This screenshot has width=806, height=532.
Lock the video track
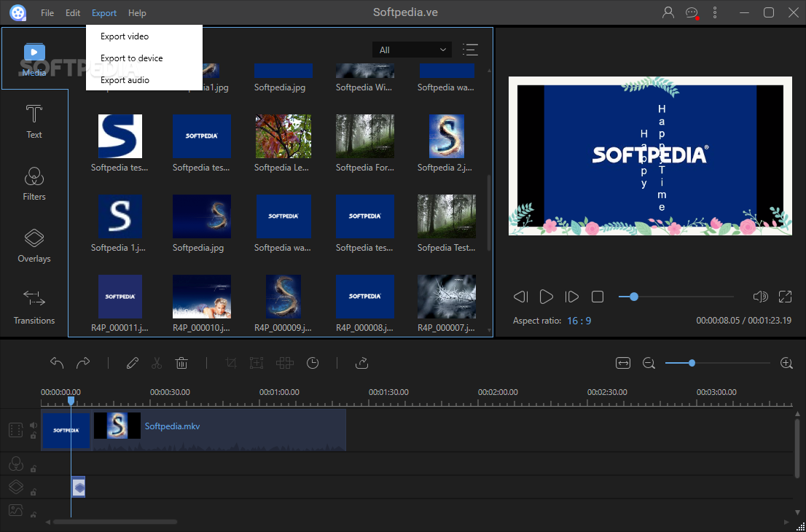pos(34,436)
